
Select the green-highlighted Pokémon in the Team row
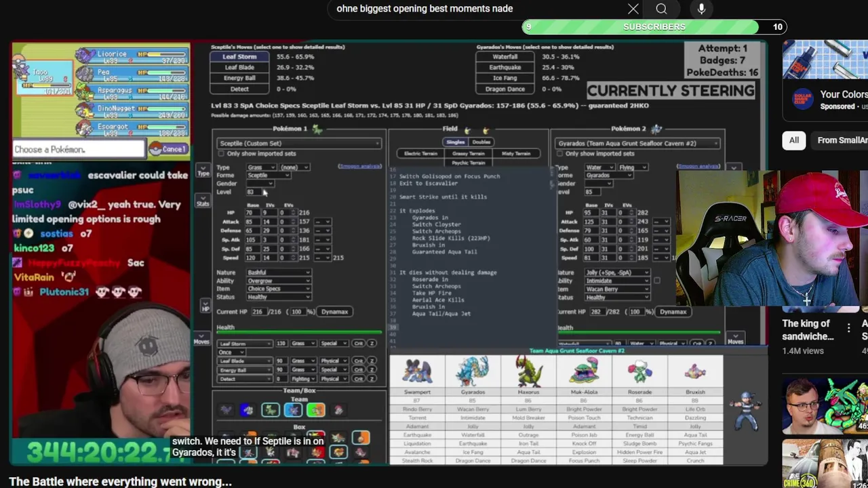[x=316, y=409]
